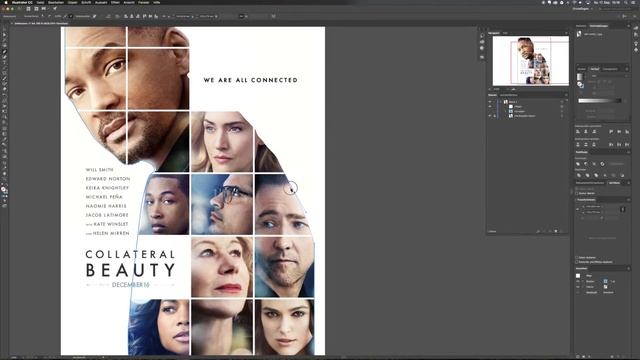Toggle the upper checkbox at Transform panel bottom

577,257
